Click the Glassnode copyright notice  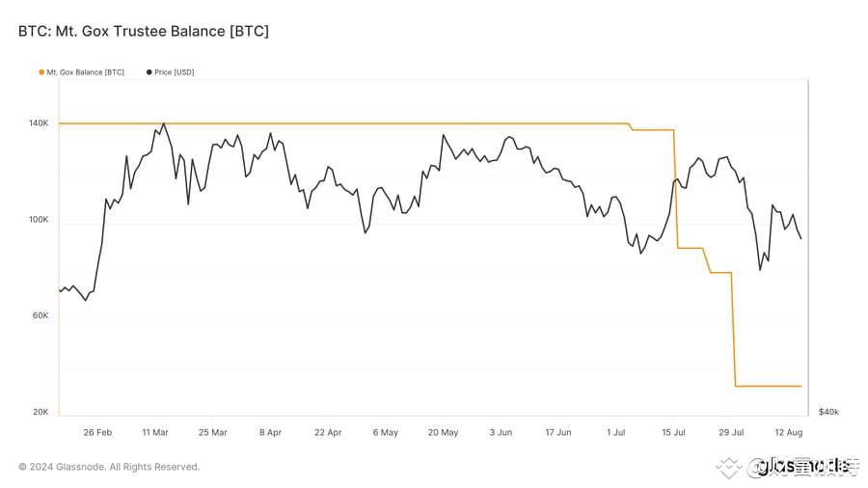109,467
